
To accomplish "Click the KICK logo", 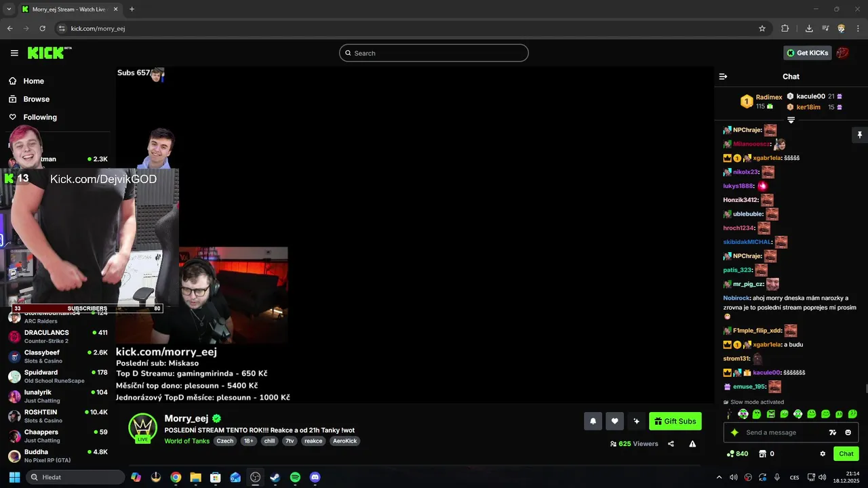I will pos(49,53).
